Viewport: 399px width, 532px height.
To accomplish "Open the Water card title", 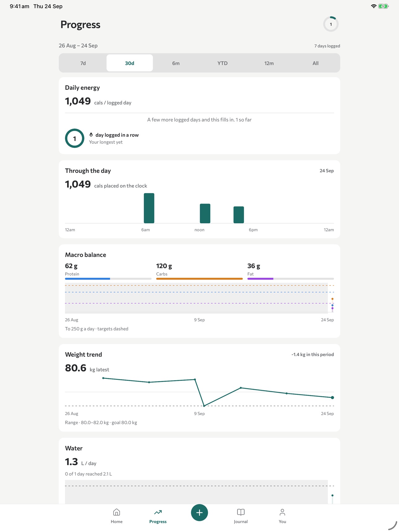I will [74, 448].
